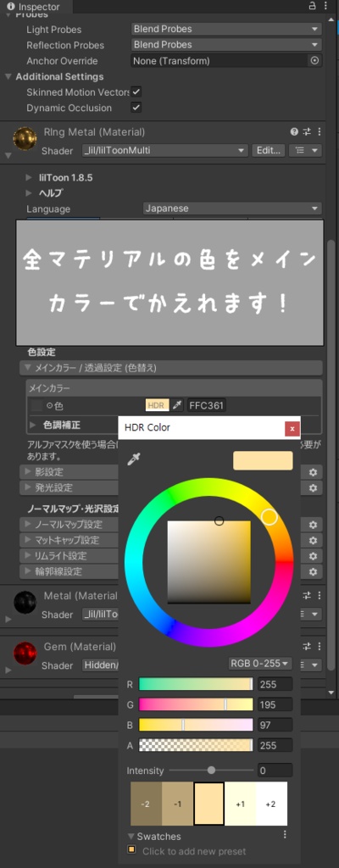
Task: Collapse Swatches section
Action: coord(131,837)
